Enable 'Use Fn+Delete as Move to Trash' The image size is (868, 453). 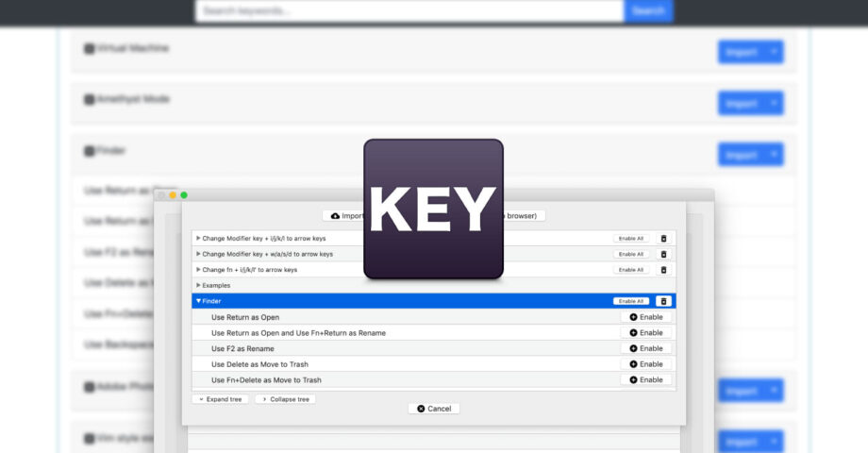(x=646, y=380)
